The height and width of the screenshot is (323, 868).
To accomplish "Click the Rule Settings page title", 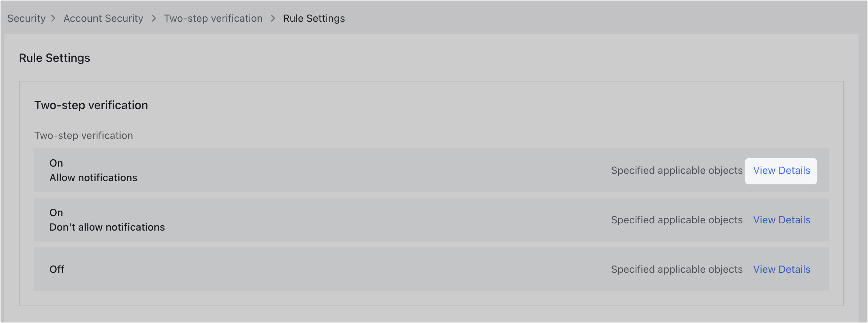I will click(x=54, y=57).
